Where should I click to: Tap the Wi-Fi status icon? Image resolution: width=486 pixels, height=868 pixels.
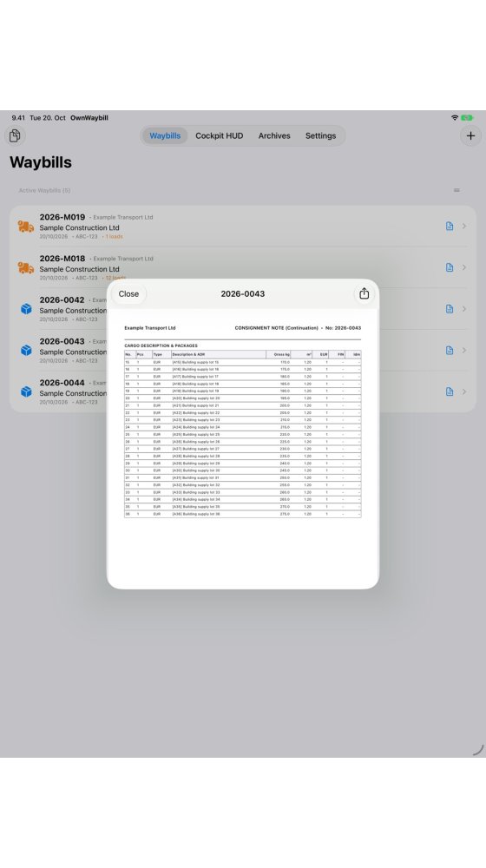(455, 118)
